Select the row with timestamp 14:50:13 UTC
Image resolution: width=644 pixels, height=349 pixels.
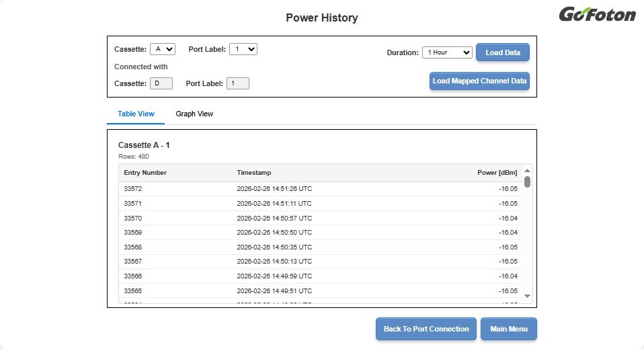(x=321, y=262)
